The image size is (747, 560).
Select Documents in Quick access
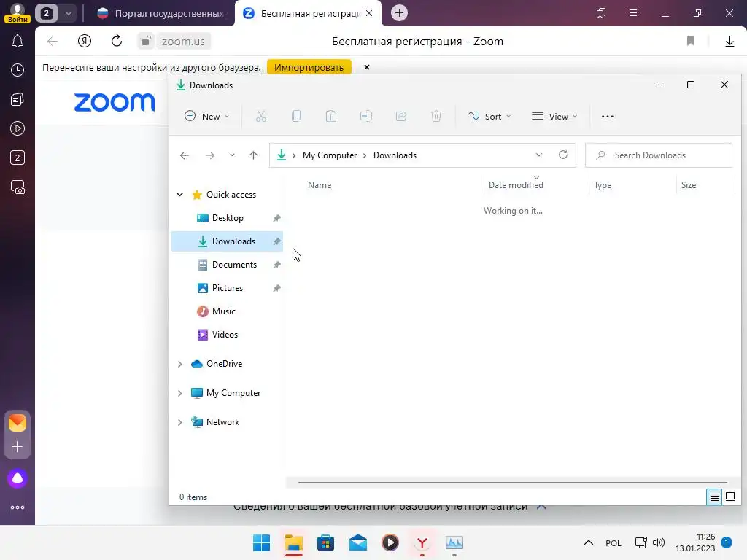click(227, 265)
